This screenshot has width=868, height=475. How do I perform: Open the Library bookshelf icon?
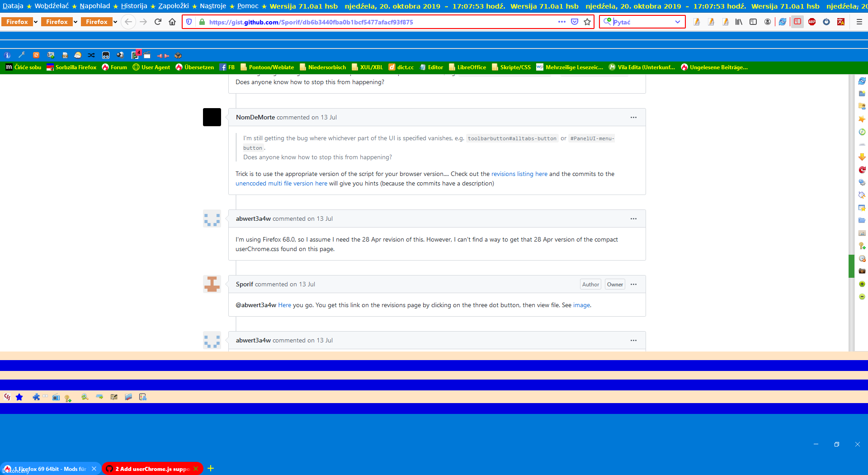pyautogui.click(x=739, y=22)
